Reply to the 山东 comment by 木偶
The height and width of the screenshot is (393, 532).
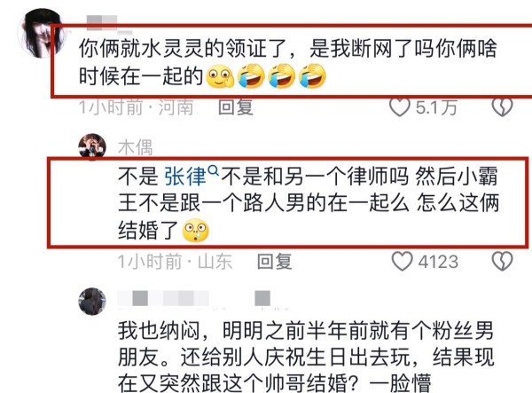click(x=274, y=262)
